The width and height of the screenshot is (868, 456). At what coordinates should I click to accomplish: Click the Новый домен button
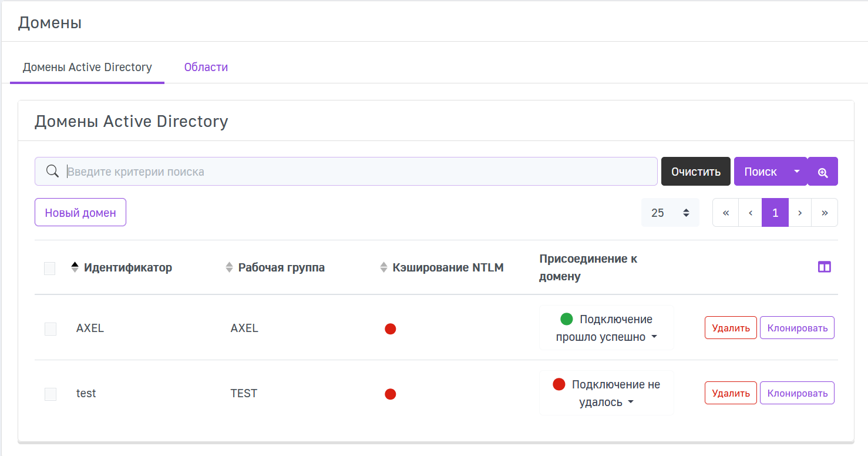point(80,213)
